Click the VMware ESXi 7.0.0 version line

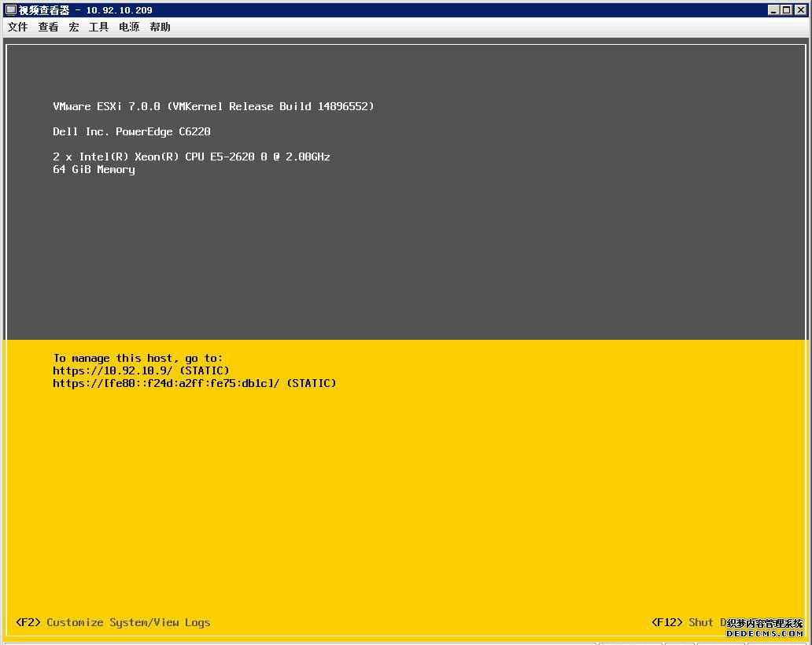213,106
